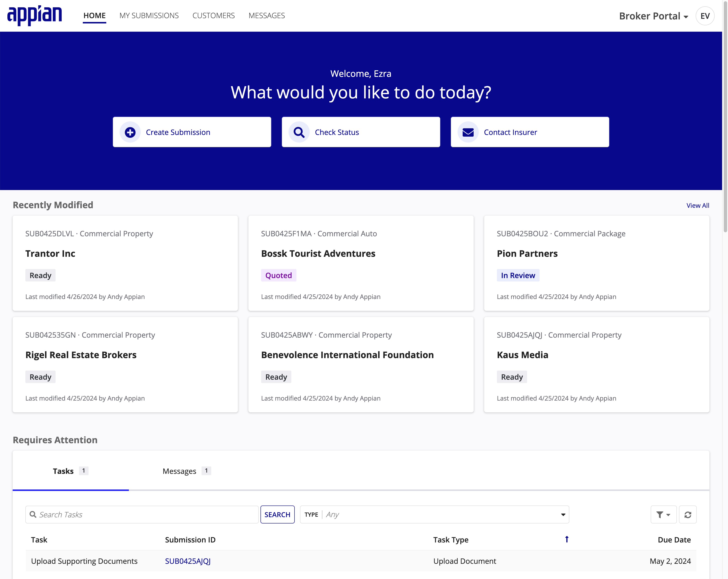The image size is (728, 579).
Task: Open the Messages navigation tab
Action: 267,16
